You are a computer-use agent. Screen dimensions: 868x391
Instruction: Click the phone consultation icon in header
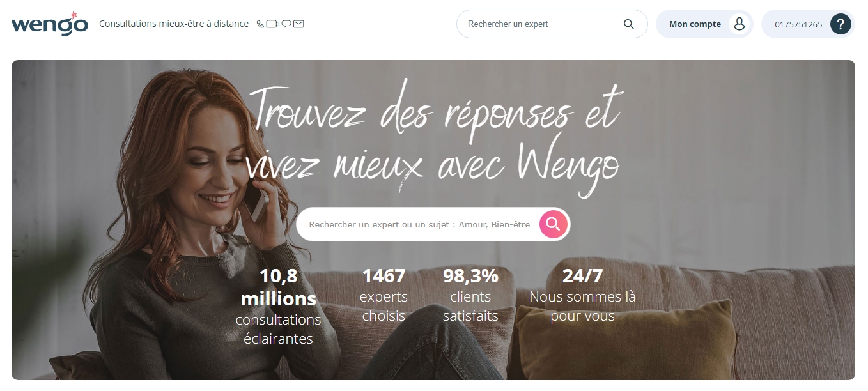pyautogui.click(x=260, y=24)
